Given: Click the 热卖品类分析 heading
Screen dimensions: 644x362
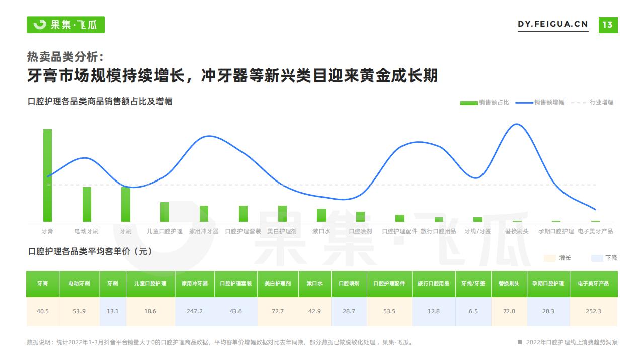Looking at the screenshot, I should click(66, 57).
